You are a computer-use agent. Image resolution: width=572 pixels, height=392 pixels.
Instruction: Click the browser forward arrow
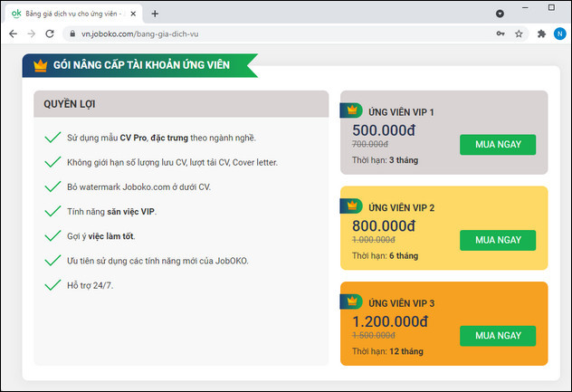click(x=32, y=33)
